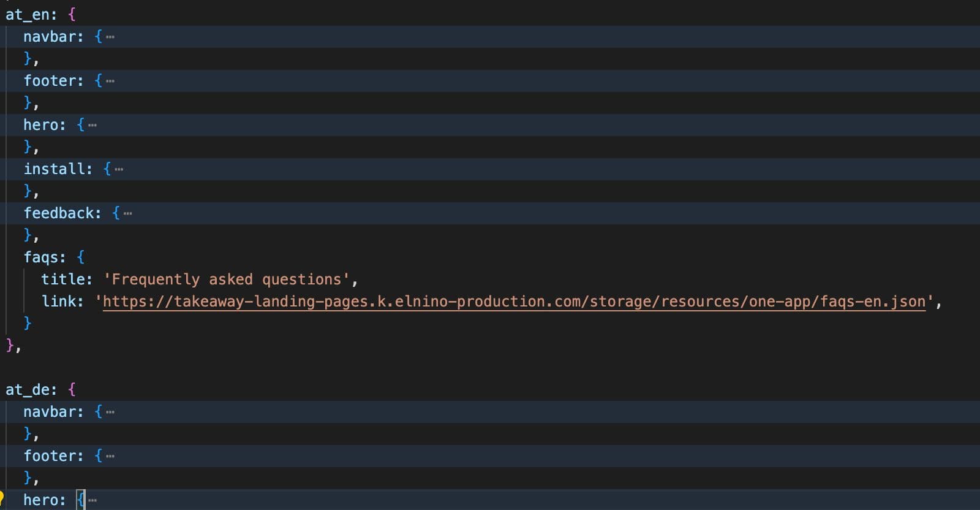This screenshot has height=510, width=980.
Task: Place cursor on the faqs key
Action: 40,257
